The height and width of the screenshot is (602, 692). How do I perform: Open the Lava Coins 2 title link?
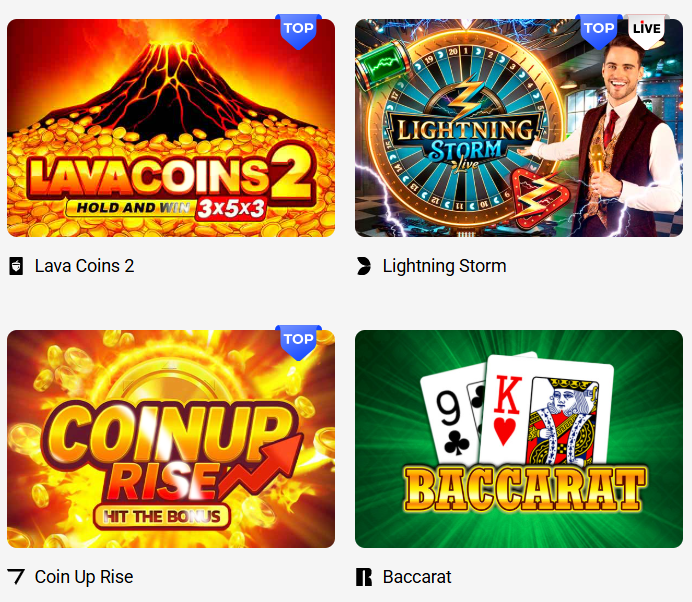(84, 266)
